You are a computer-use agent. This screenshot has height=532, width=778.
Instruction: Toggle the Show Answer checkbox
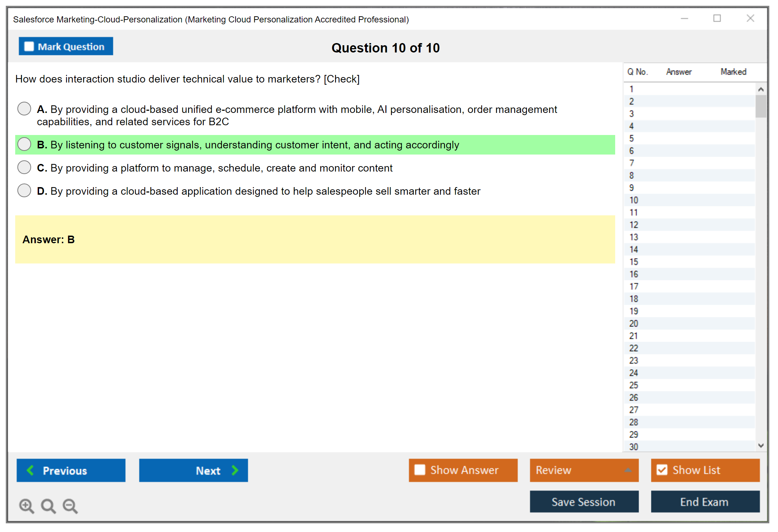[420, 470]
